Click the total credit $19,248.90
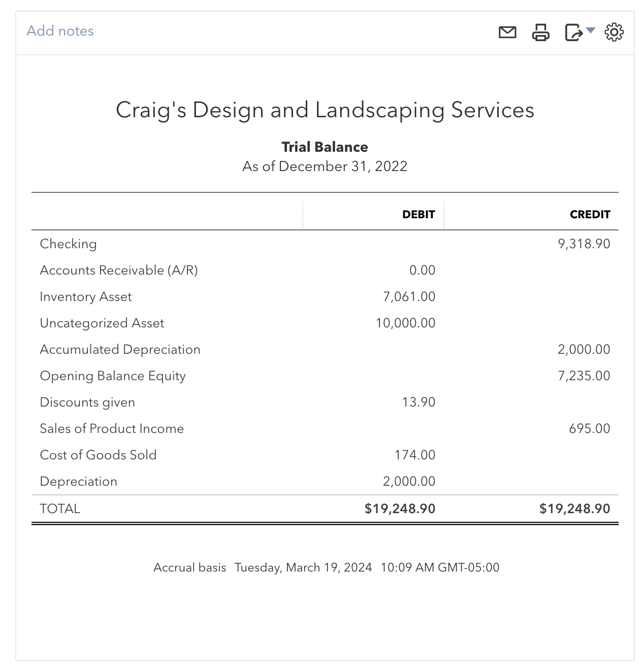This screenshot has height=671, width=644. click(574, 509)
